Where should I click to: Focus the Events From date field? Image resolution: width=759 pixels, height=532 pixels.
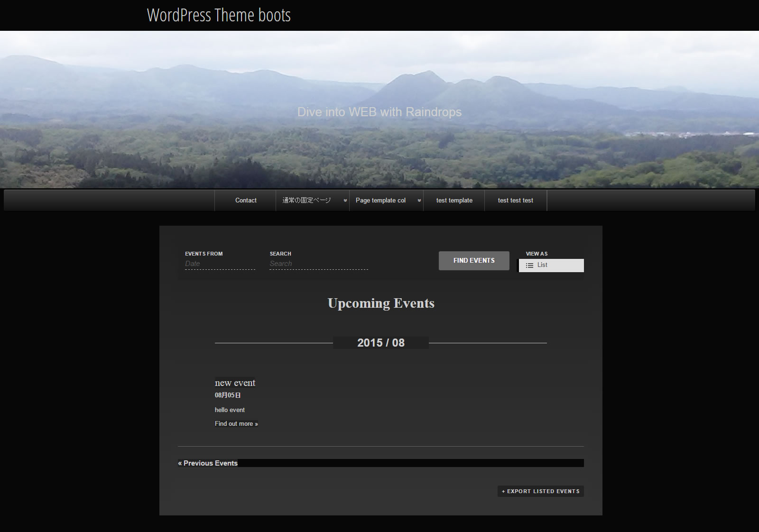pyautogui.click(x=220, y=264)
